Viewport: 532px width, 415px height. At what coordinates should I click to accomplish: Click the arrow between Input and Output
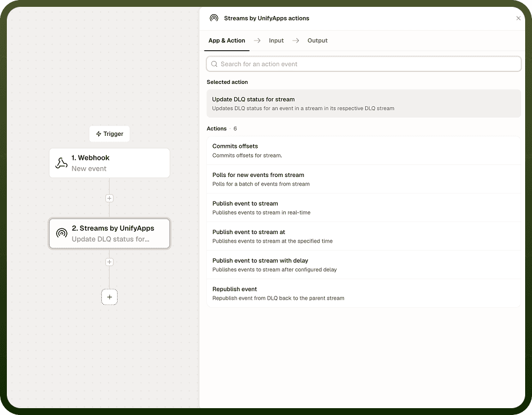coord(296,41)
